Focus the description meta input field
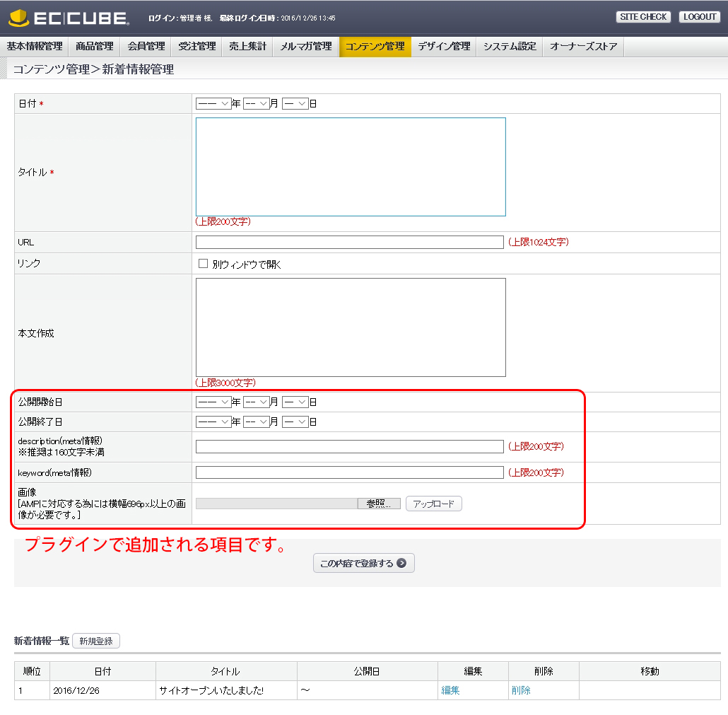This screenshot has width=728, height=715. pyautogui.click(x=350, y=446)
